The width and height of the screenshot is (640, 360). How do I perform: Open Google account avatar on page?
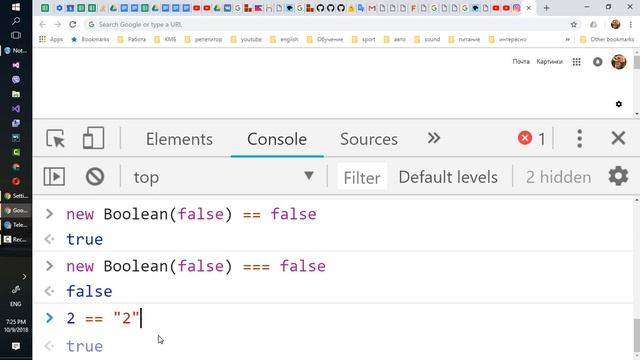(619, 62)
